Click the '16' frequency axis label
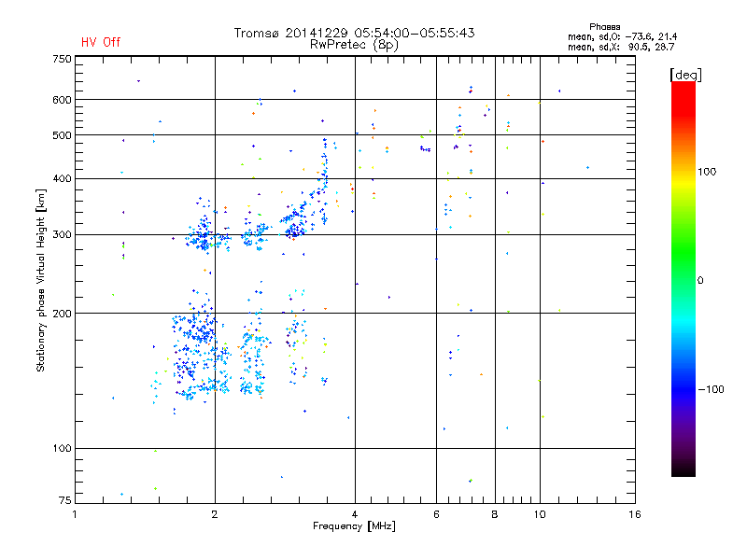The height and width of the screenshot is (560, 747). coord(635,514)
